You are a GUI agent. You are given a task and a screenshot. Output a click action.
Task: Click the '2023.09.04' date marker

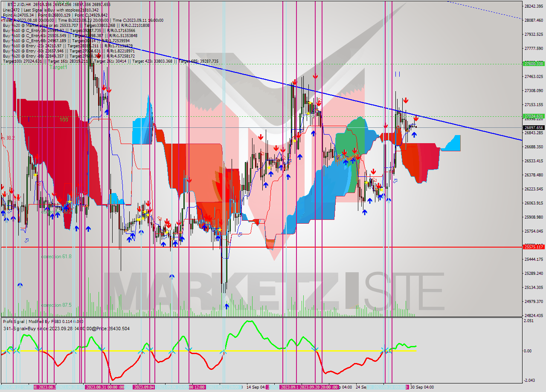144,387
